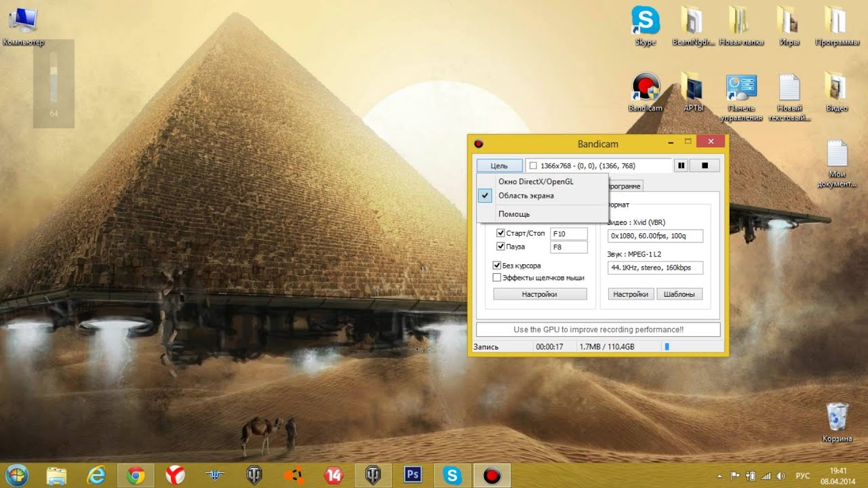Select the Видео folder icon
This screenshot has height=488, width=868.
pyautogui.click(x=837, y=92)
